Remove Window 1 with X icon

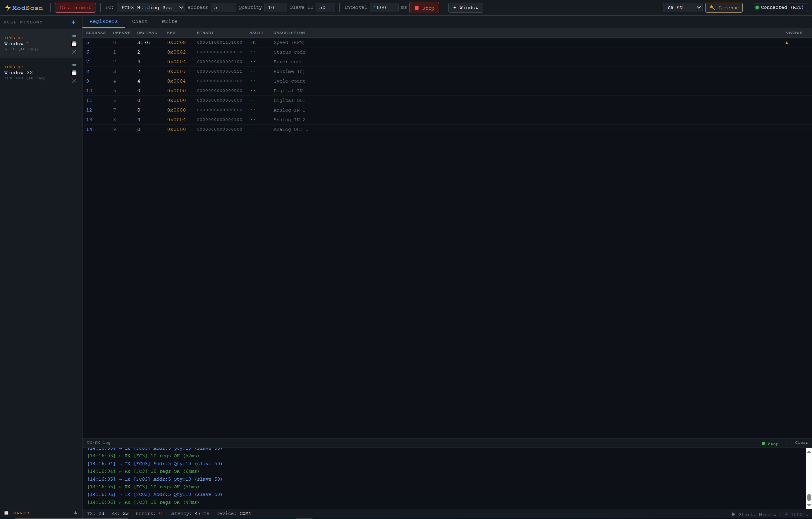tap(74, 52)
